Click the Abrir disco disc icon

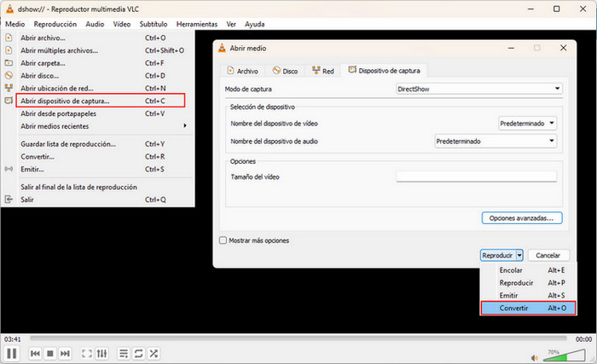pyautogui.click(x=9, y=75)
